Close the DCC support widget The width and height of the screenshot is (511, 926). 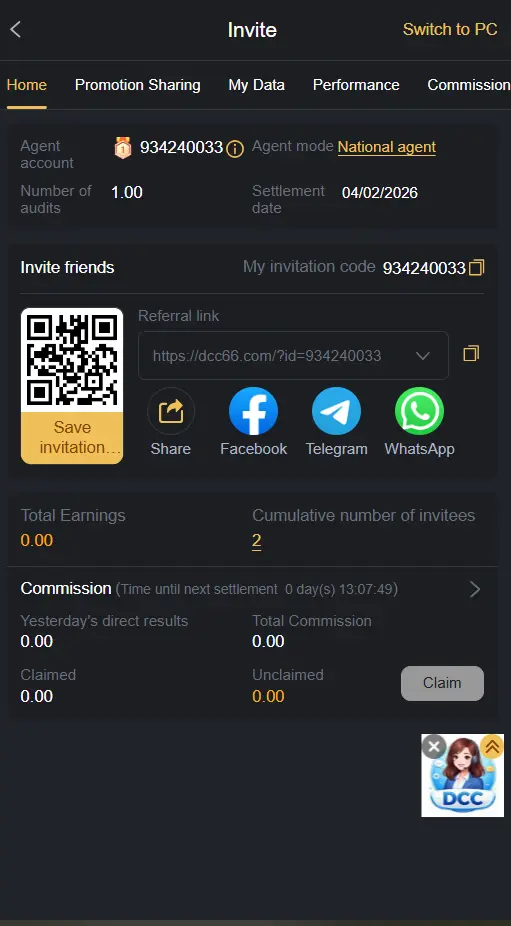(434, 747)
